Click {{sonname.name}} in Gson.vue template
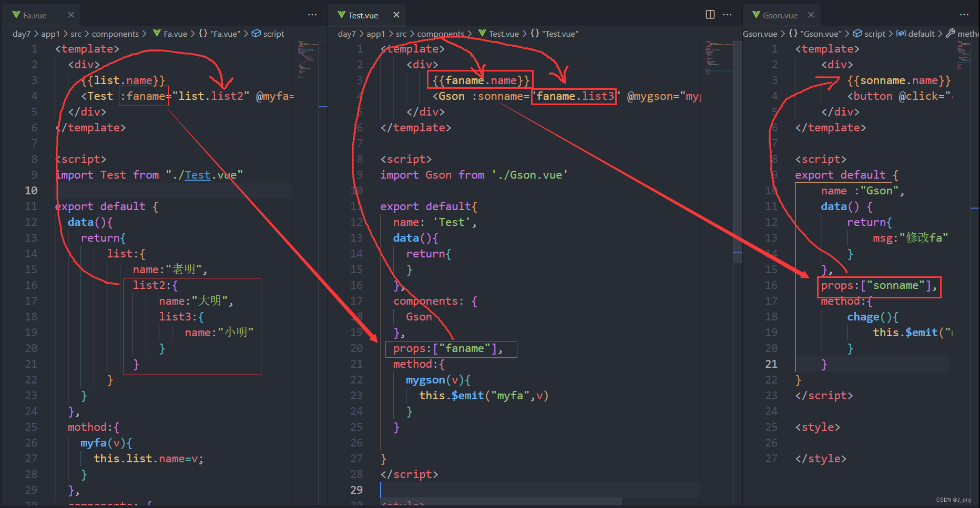Screen dimensions: 980x508 (x=899, y=80)
